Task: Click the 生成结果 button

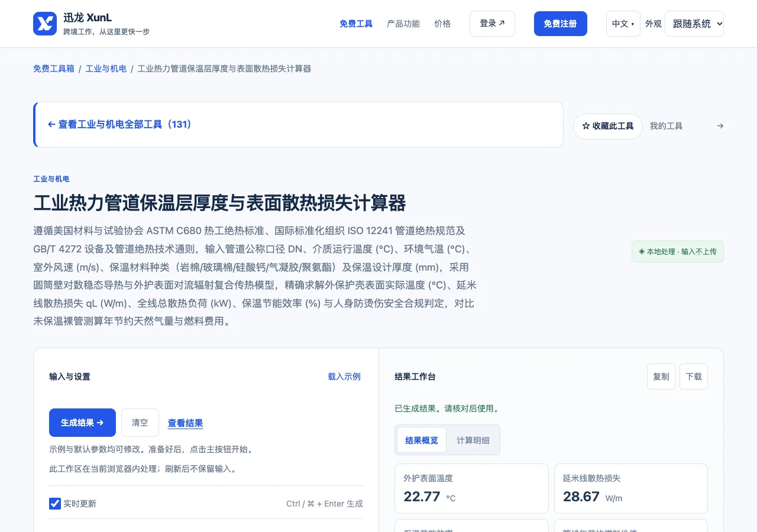Action: click(82, 423)
